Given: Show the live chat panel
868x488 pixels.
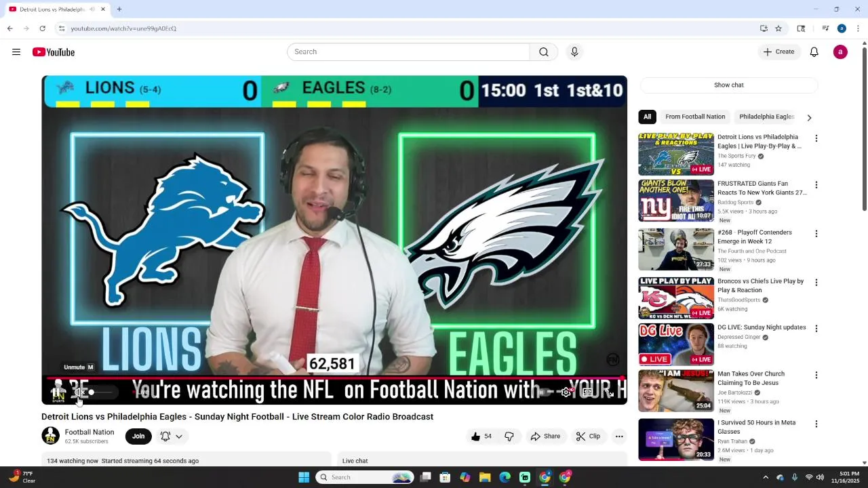Looking at the screenshot, I should (x=729, y=85).
